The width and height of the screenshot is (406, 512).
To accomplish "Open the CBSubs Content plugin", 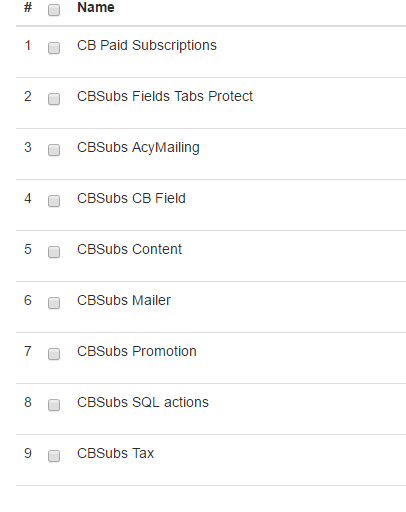I will (x=129, y=249).
